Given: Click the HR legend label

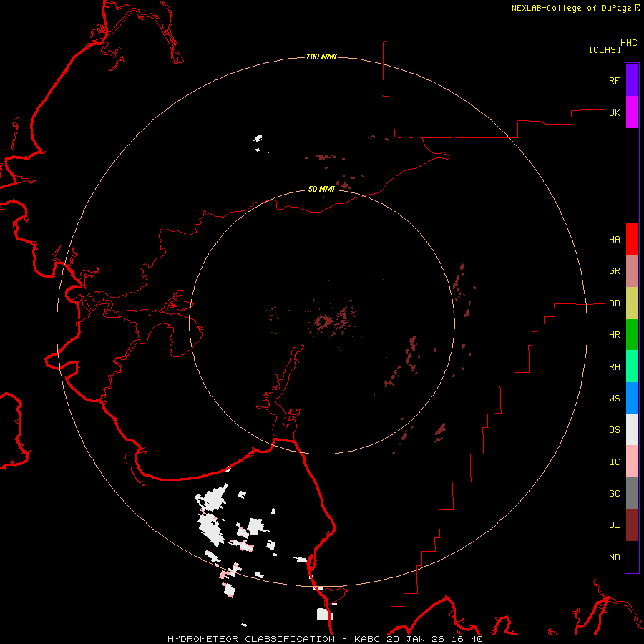Looking at the screenshot, I should pos(615,335).
